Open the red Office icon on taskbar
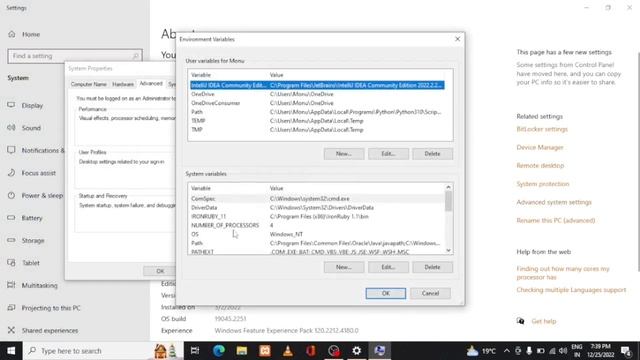This screenshot has height=360, width=640. click(311, 351)
